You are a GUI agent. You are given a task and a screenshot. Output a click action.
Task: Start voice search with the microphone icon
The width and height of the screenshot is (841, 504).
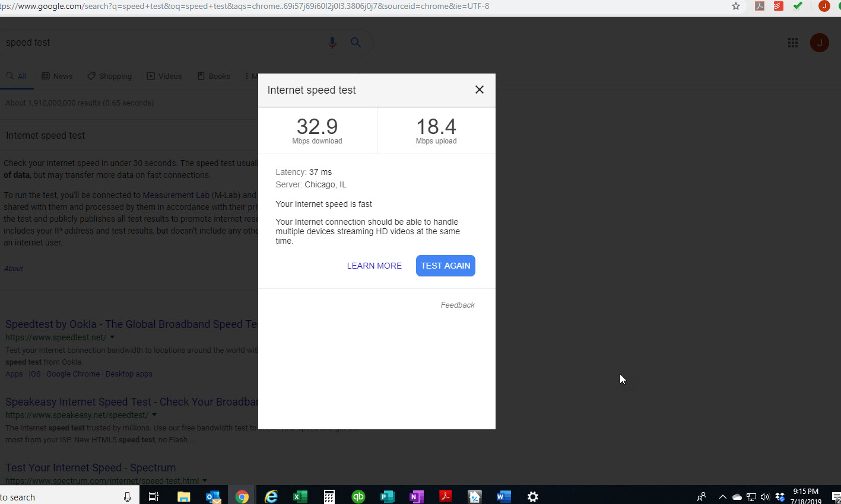332,43
